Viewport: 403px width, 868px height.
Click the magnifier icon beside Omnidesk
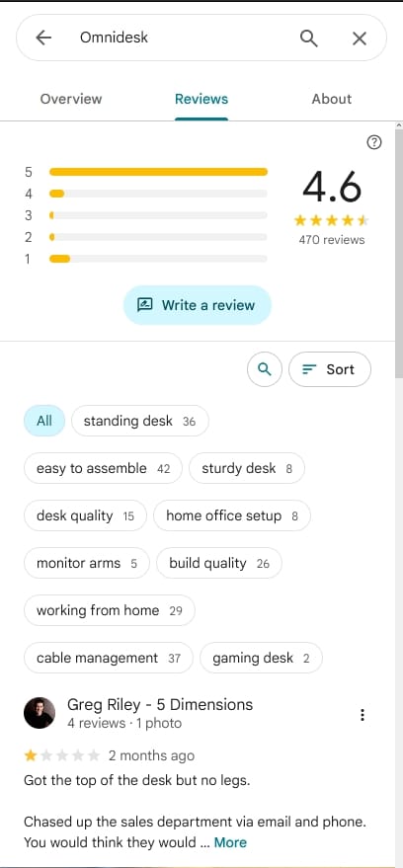pos(309,39)
